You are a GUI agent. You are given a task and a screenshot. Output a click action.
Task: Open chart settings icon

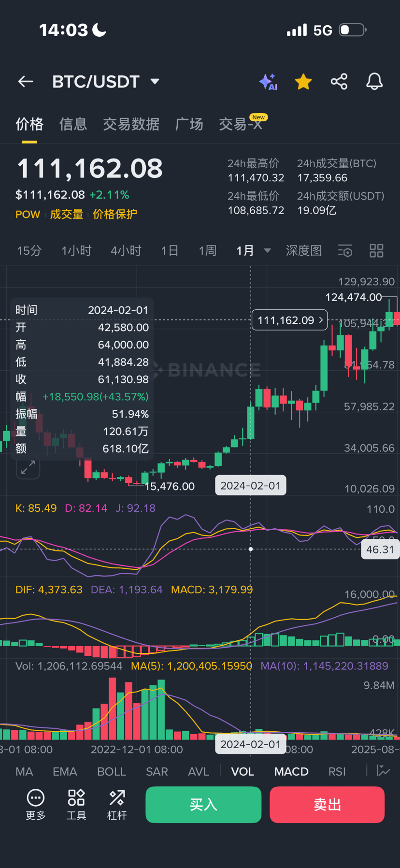[x=345, y=251]
